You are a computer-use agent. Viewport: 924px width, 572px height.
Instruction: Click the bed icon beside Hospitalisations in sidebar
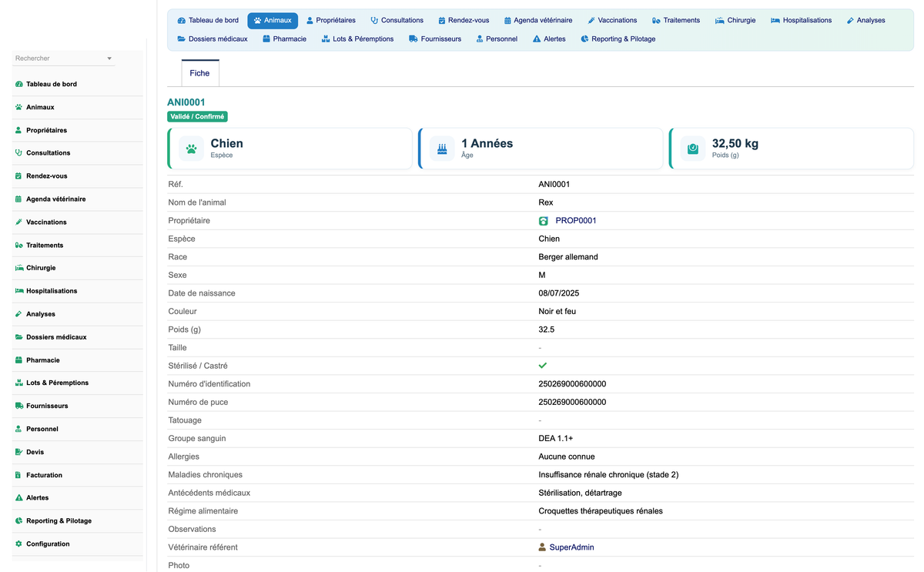coord(18,291)
